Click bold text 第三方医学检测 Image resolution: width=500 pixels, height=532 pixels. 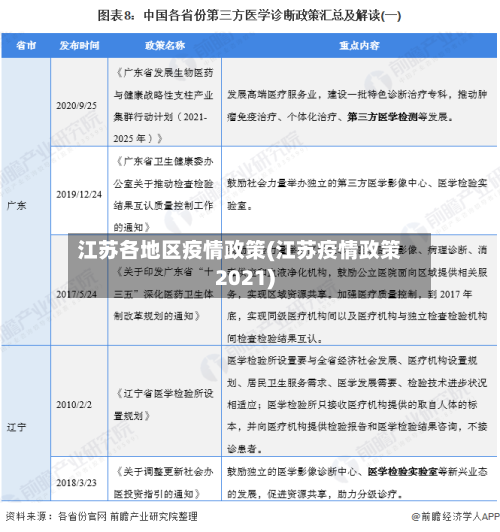[x=382, y=117]
